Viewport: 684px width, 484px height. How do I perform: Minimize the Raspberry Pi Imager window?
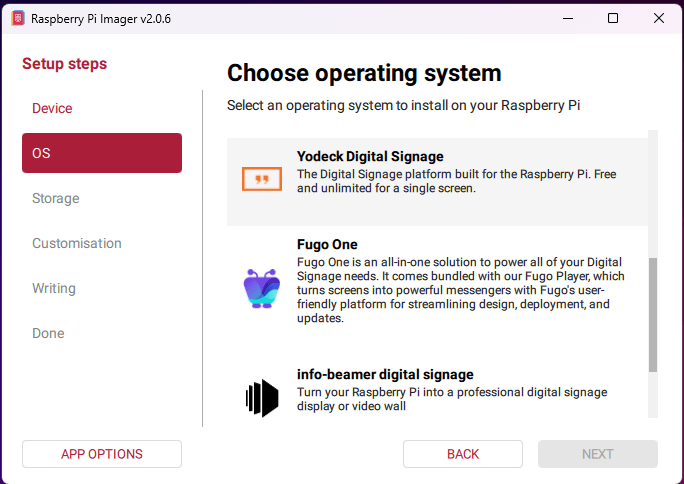coord(566,18)
